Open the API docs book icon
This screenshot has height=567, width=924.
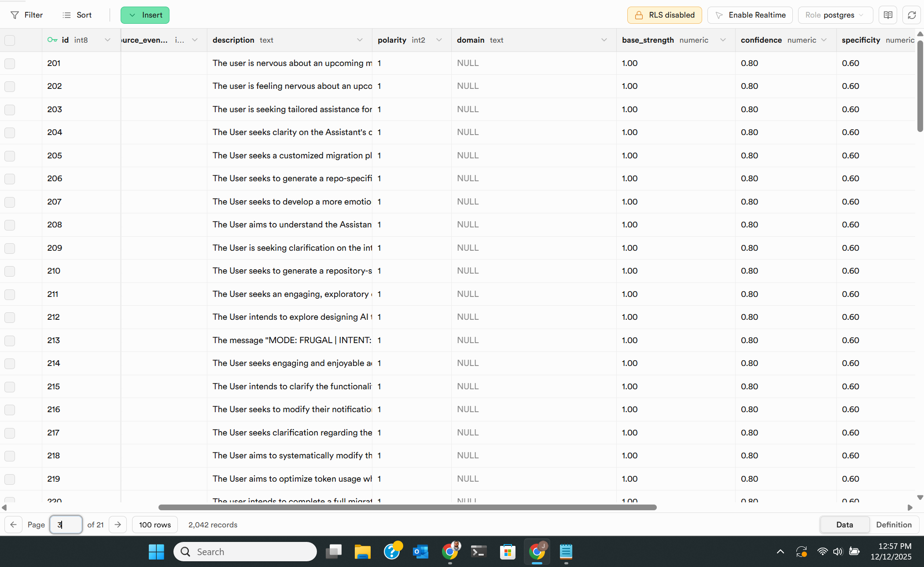888,15
